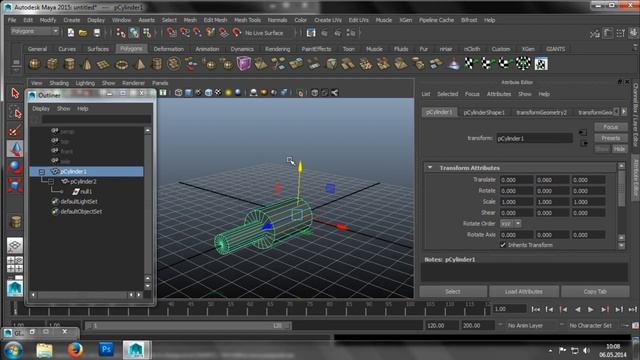
Task: Switch to the Scale tool
Action: 15,186
